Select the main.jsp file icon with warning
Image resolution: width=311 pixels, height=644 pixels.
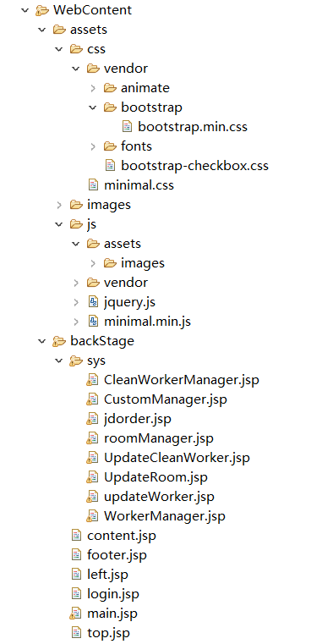pyautogui.click(x=76, y=614)
